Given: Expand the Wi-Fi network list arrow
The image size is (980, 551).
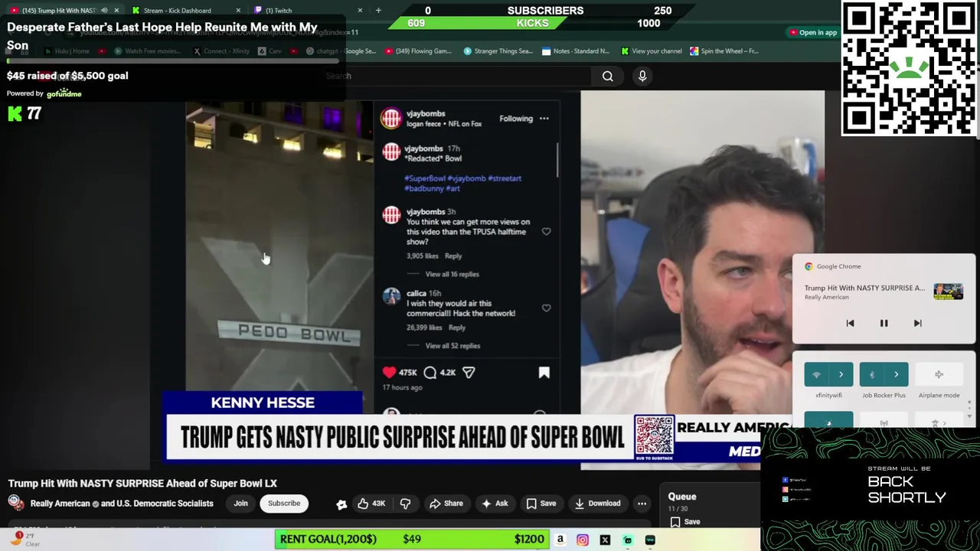Looking at the screenshot, I should (841, 374).
